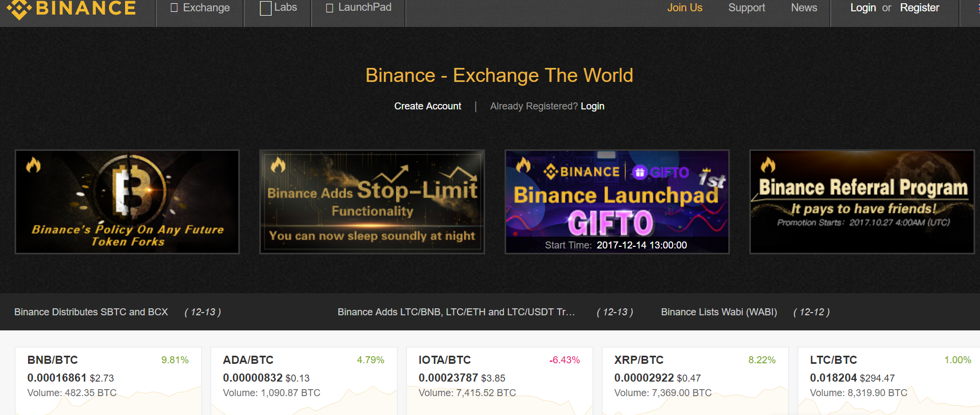Image resolution: width=980 pixels, height=415 pixels.
Task: Open the Binance Distributes SBTC and BCX announcement
Action: pos(91,312)
